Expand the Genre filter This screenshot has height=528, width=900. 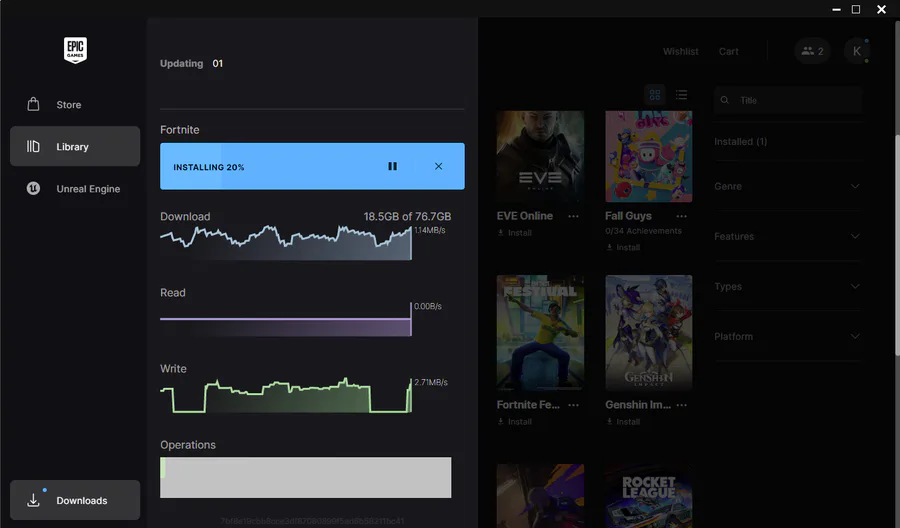(787, 186)
